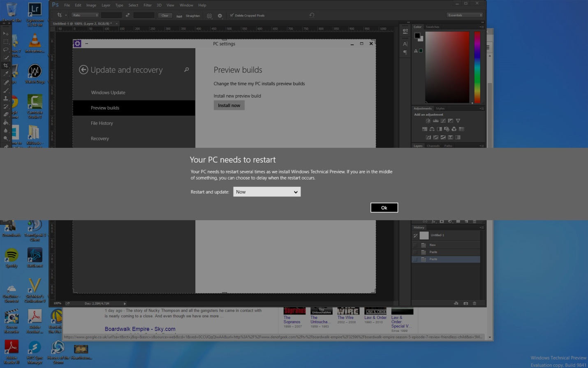Switch to the Swatches tab
Screen dimensions: 588x368
pos(433,27)
